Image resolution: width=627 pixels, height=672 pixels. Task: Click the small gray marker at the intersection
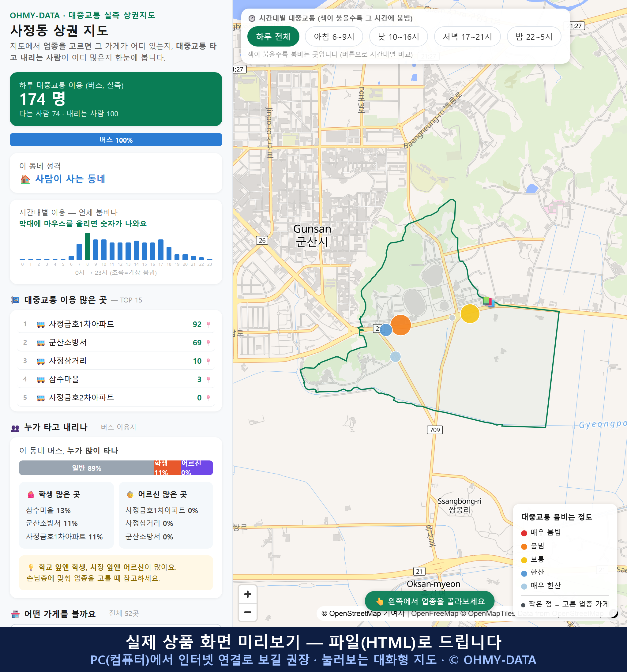[x=452, y=317]
